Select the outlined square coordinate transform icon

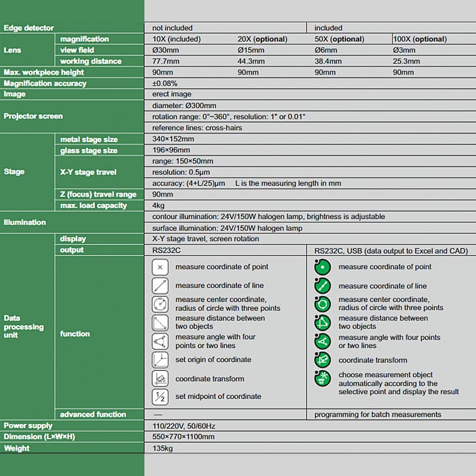click(x=160, y=379)
